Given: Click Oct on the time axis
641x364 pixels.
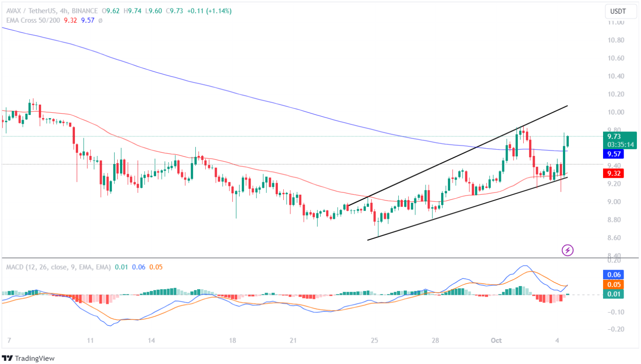Looking at the screenshot, I should 496,340.
